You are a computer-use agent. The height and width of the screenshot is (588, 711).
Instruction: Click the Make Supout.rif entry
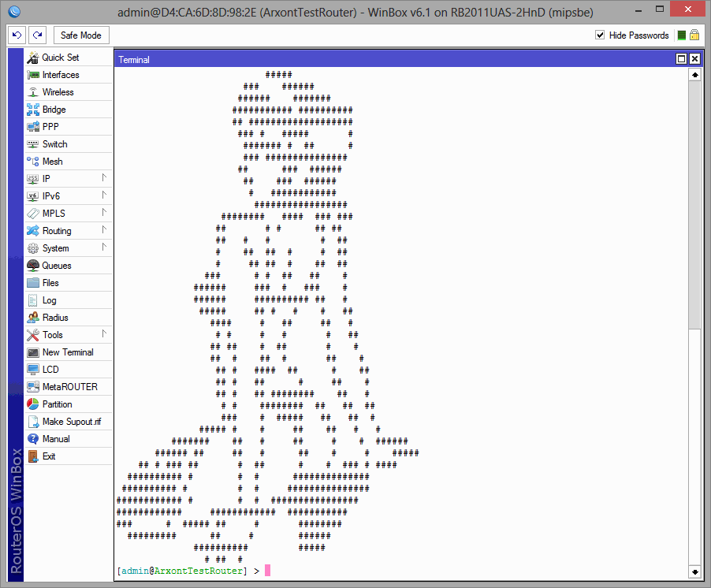pos(72,422)
